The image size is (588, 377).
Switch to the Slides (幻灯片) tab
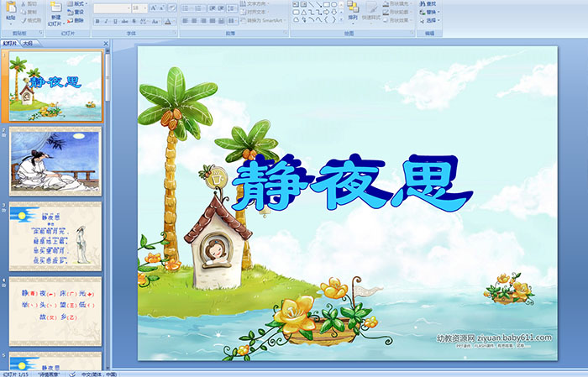9,44
